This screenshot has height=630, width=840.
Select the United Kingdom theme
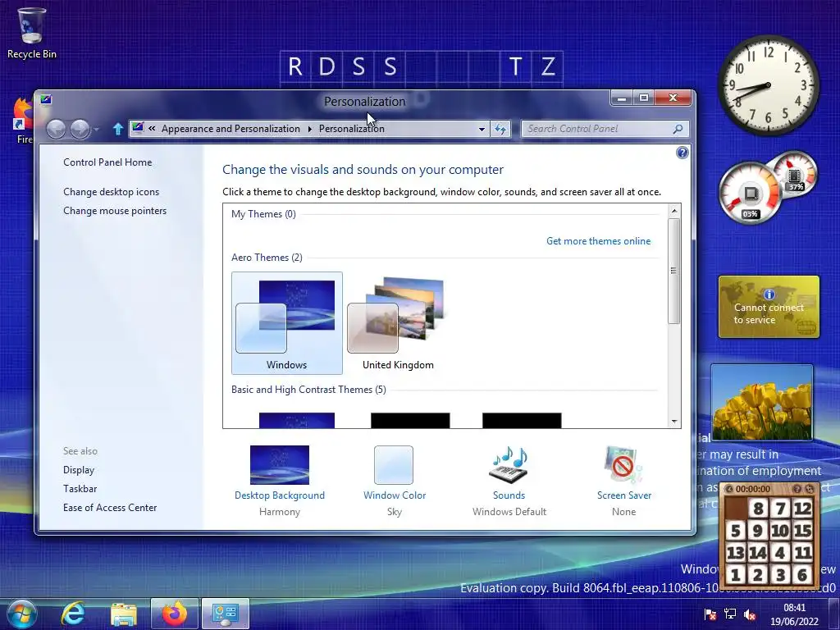point(398,323)
